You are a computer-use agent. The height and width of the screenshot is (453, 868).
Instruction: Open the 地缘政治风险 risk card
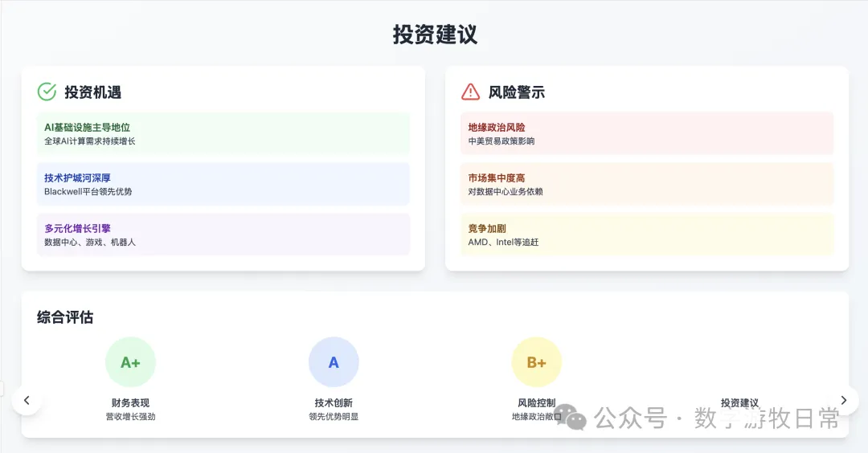click(647, 133)
